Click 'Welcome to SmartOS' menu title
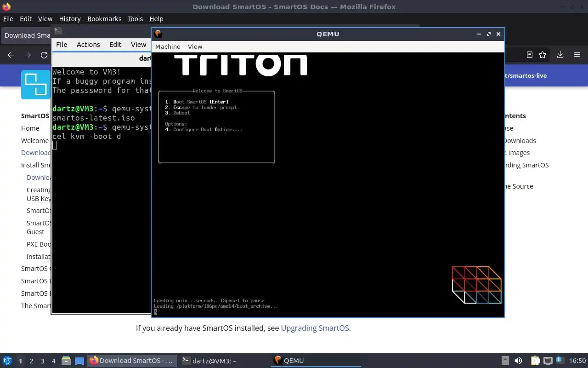Screen dimensions: 588x368 pyautogui.click(x=217, y=91)
